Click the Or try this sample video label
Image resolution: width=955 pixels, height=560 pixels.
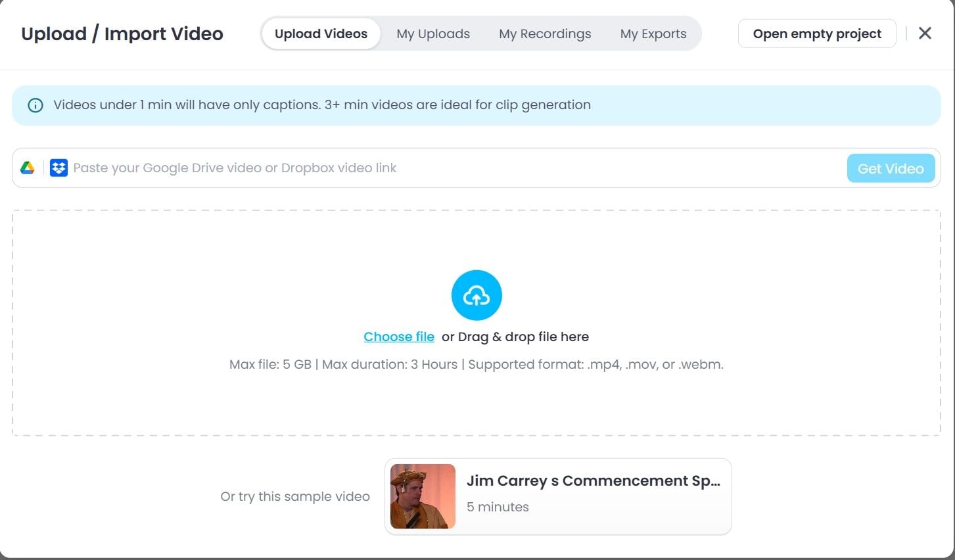click(x=295, y=496)
